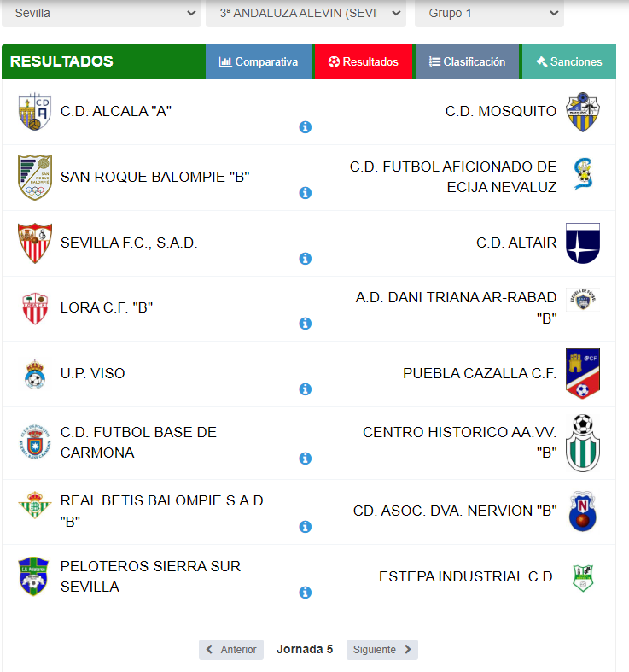Image resolution: width=629 pixels, height=672 pixels.
Task: Click info icon for San Roque Balompie match
Action: point(305,193)
